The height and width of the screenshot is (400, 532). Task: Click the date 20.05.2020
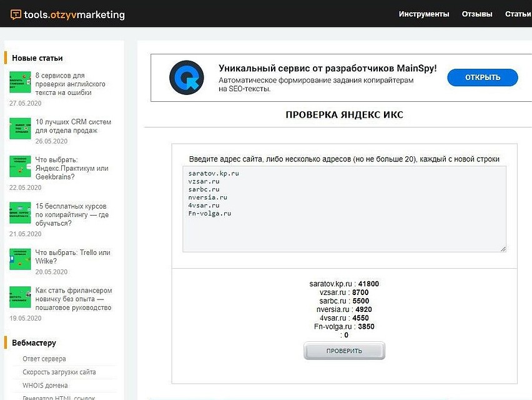coord(51,272)
